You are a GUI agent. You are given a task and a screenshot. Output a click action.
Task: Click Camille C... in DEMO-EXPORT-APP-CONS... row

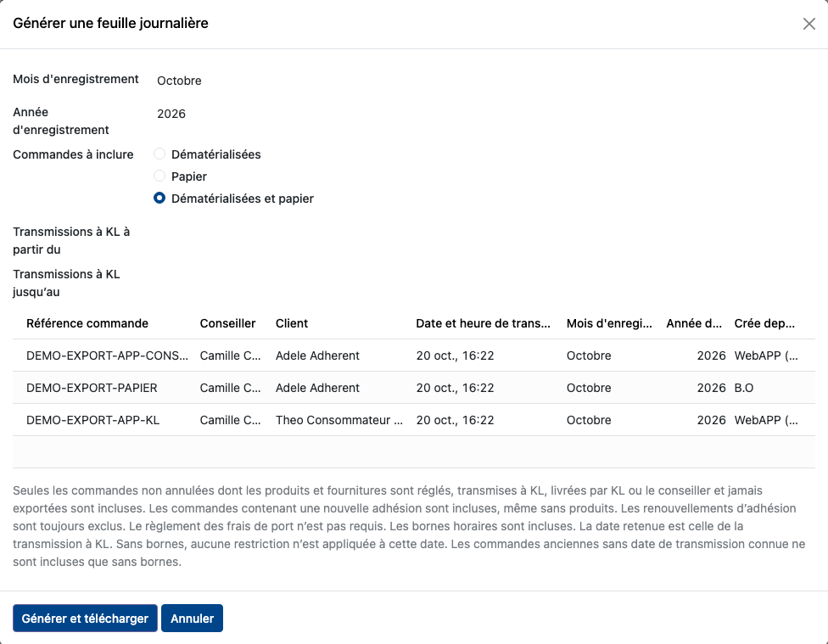pyautogui.click(x=230, y=356)
